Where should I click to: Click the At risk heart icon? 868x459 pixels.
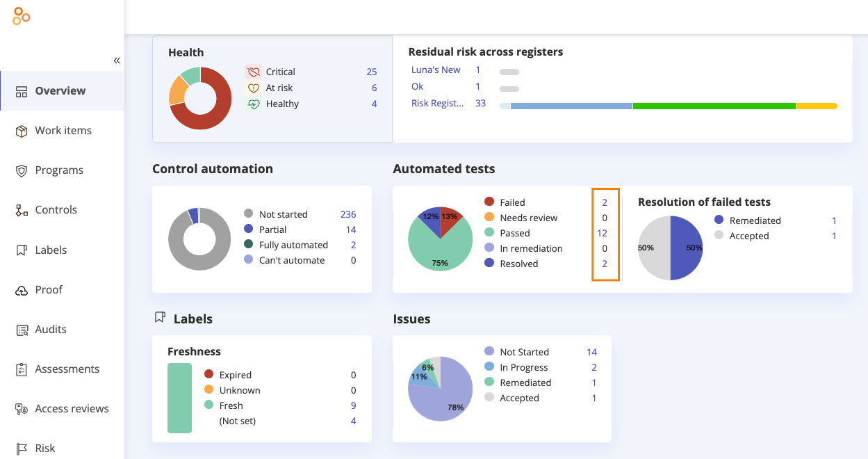click(x=253, y=88)
